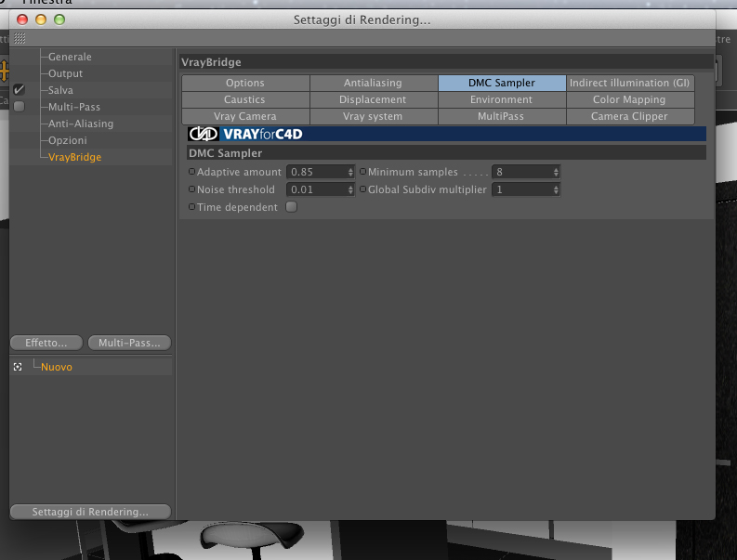The width and height of the screenshot is (737, 560).
Task: Minimize the Settaggi di Rendering window
Action: (x=41, y=20)
